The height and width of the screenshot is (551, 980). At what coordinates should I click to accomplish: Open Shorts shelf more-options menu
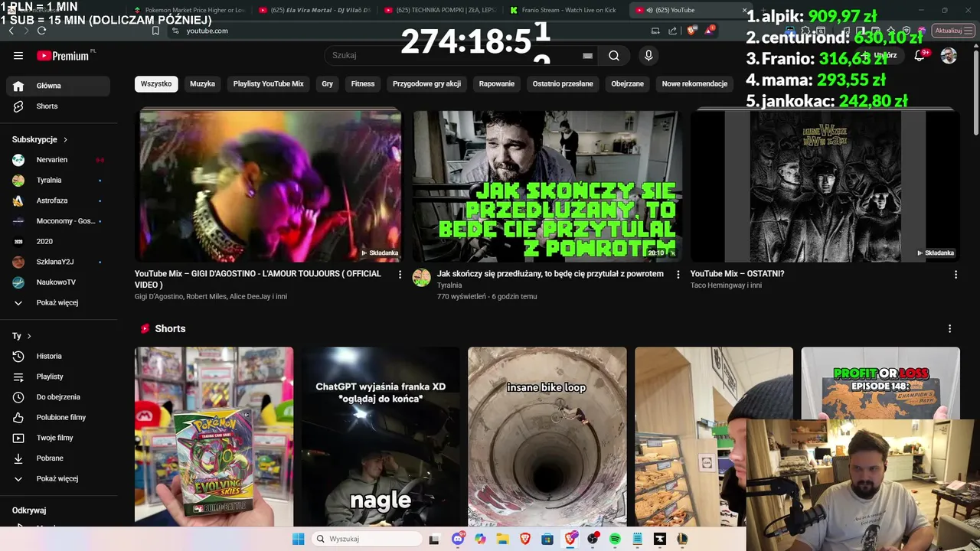949,328
